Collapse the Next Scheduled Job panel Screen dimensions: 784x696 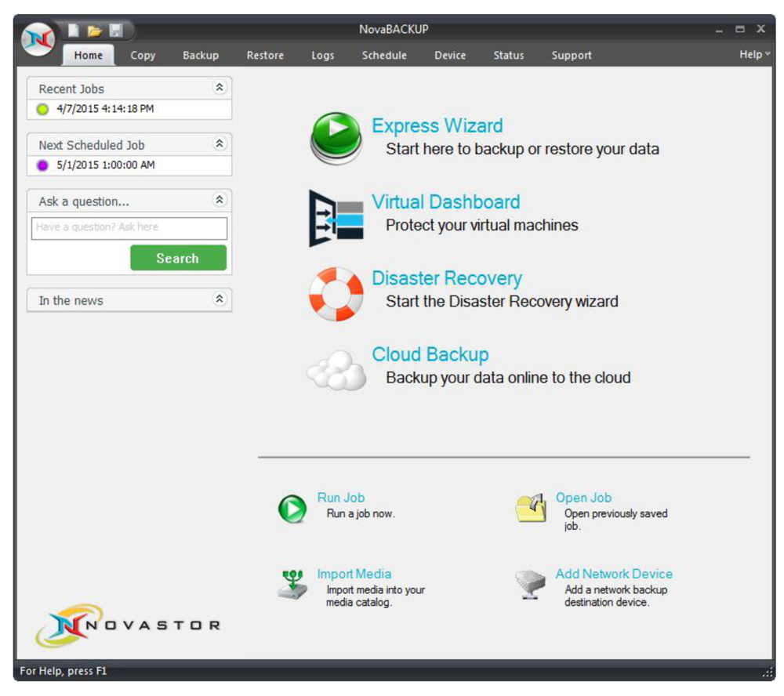point(220,144)
